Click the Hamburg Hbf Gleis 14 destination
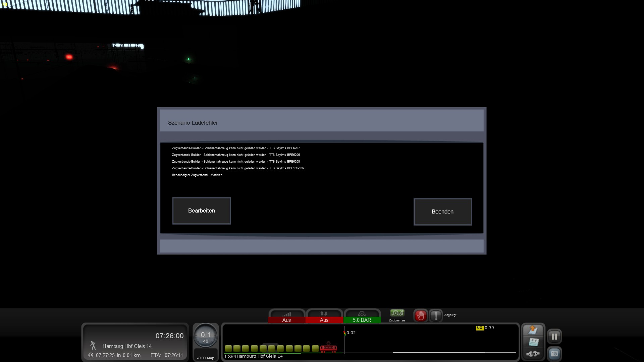 point(127,346)
